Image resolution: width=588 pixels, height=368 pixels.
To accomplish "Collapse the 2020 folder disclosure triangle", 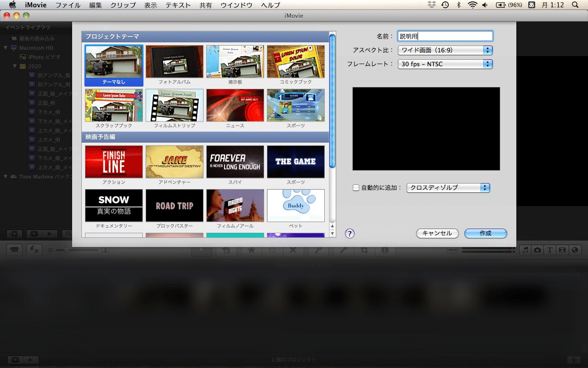I will [x=15, y=66].
